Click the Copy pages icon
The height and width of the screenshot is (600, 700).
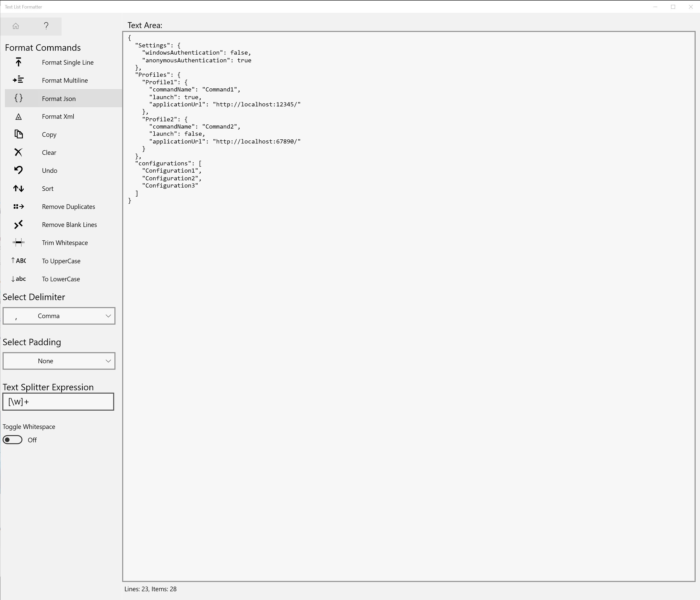tap(19, 134)
